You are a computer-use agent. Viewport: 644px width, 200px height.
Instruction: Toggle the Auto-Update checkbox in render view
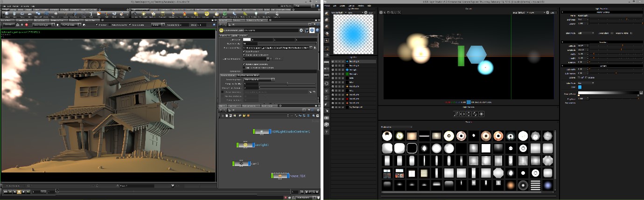pyautogui.click(x=130, y=25)
